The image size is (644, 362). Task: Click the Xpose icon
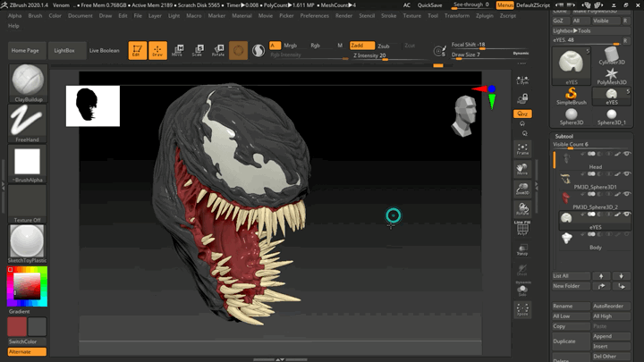point(522,310)
